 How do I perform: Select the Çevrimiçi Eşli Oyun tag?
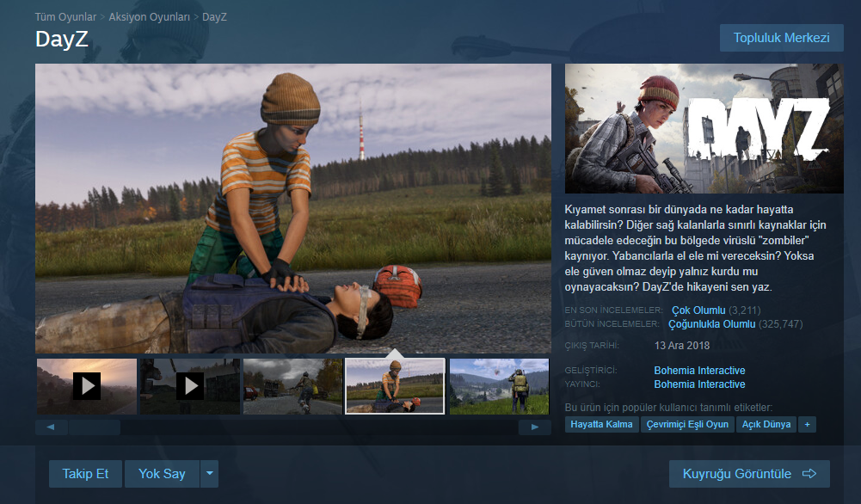click(x=687, y=424)
